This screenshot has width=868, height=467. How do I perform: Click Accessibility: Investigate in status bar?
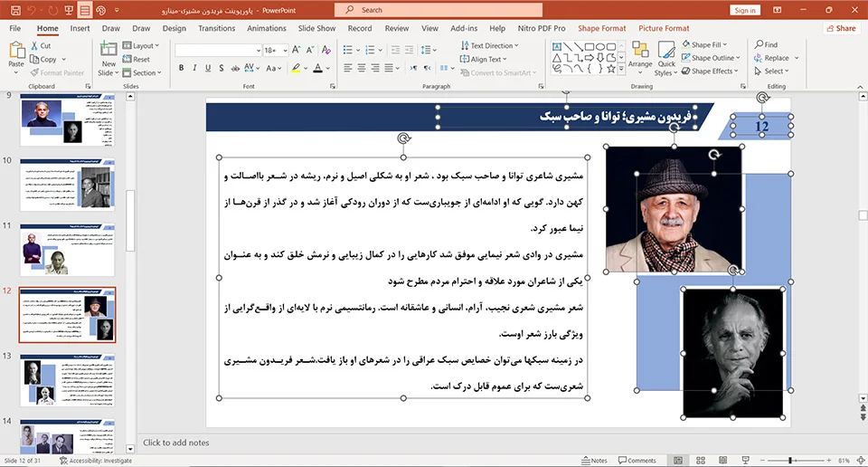coord(96,461)
